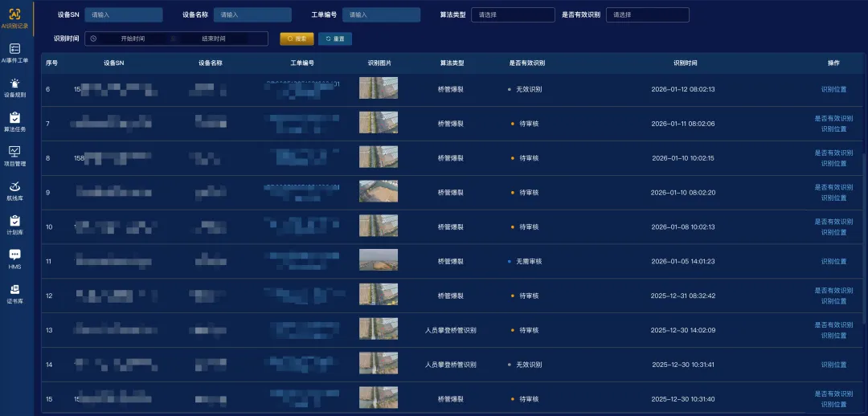Click 识别位置 link in row 15
The height and width of the screenshot is (416, 868).
833,405
